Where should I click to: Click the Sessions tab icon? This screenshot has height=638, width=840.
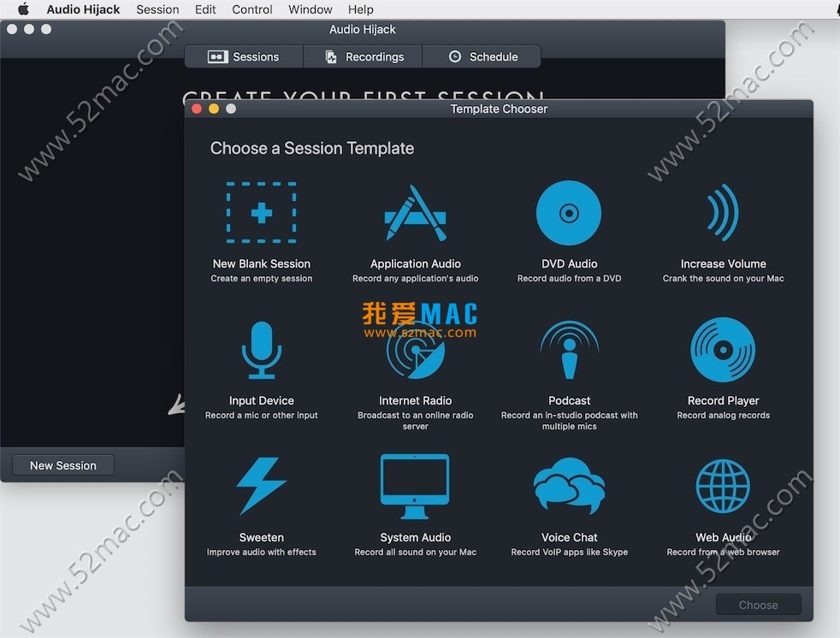217,56
